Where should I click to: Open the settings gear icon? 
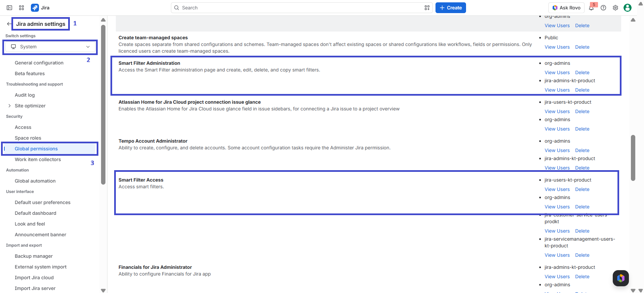point(615,8)
